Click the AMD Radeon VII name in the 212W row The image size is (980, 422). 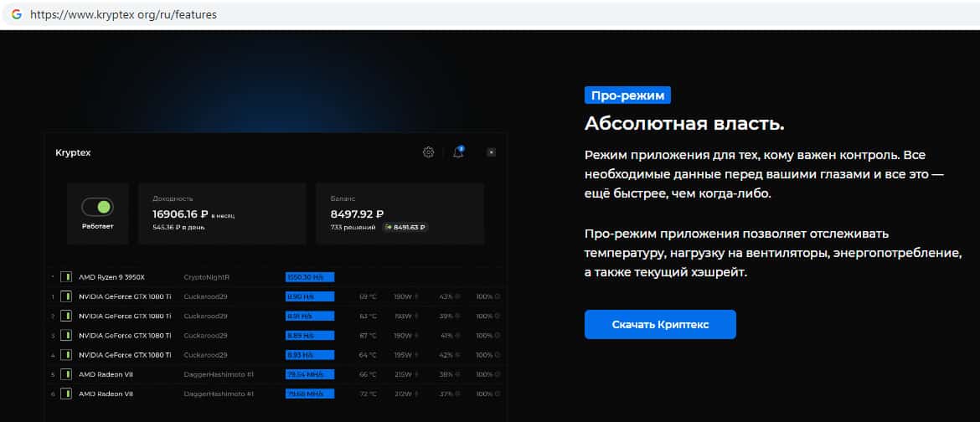tap(106, 394)
